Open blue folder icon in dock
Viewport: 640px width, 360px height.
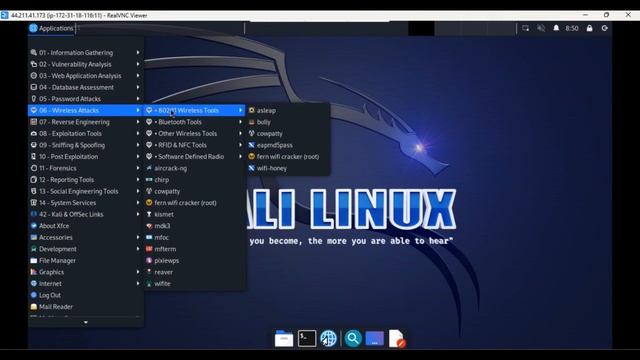click(x=375, y=338)
